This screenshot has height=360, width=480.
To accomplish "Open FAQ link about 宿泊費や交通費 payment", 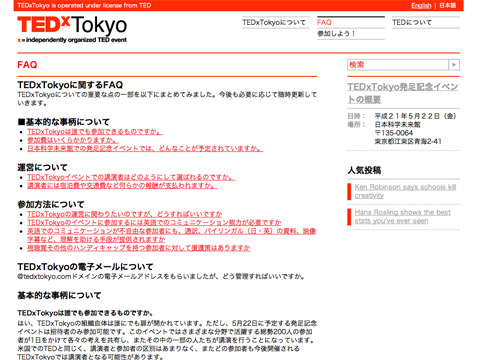I will [x=122, y=186].
